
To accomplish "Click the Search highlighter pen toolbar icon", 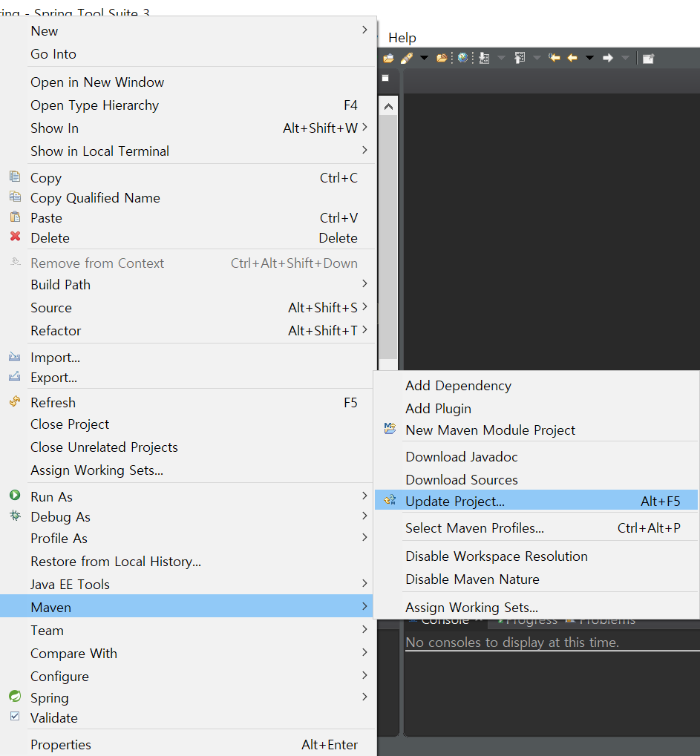I will coord(407,58).
